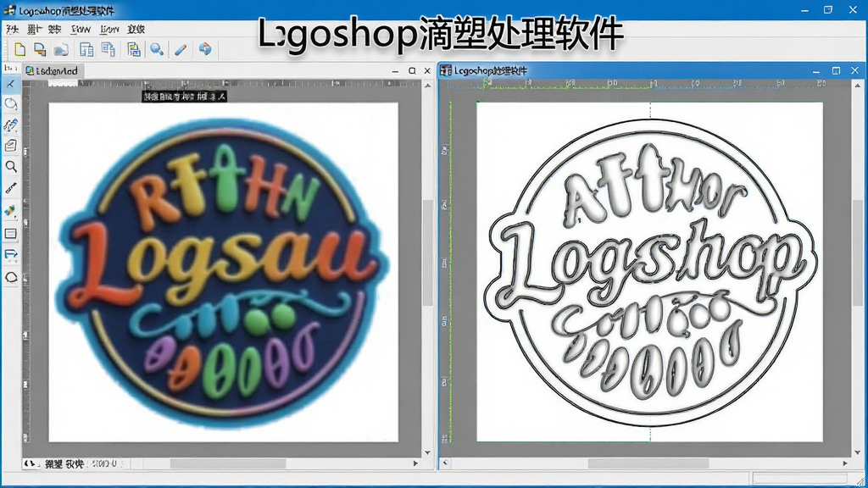Click the greyed blue folder image toolbar icon

click(x=61, y=50)
